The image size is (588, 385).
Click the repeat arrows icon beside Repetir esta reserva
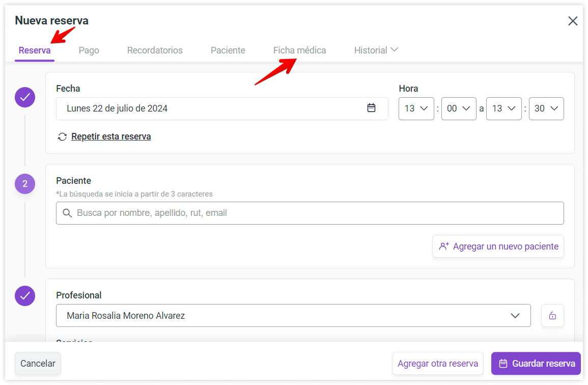(62, 136)
